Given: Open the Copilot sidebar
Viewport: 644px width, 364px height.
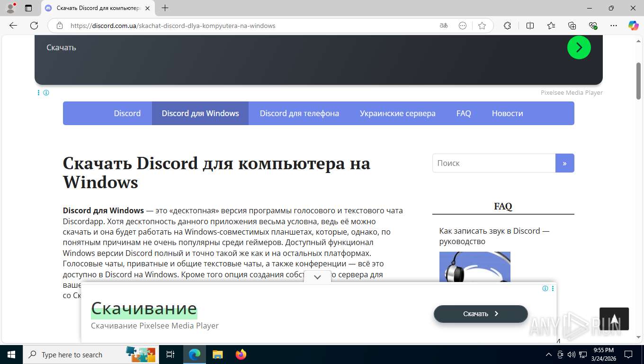Looking at the screenshot, I should [x=633, y=26].
